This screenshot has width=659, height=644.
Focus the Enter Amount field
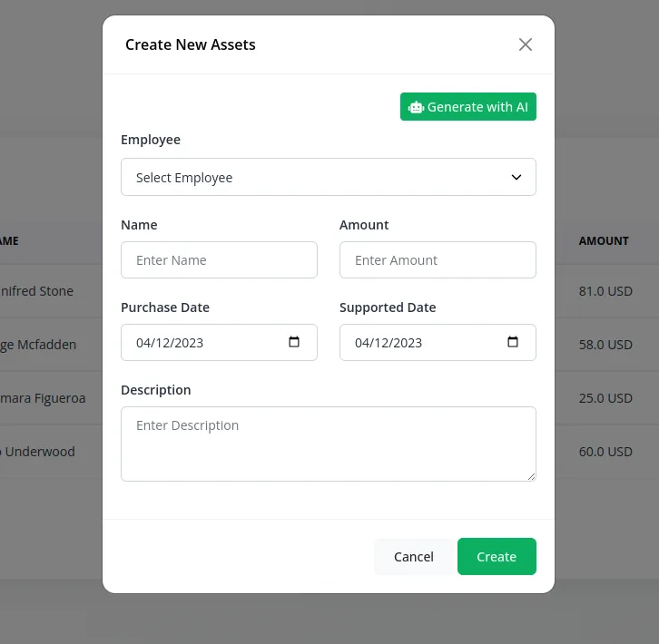(438, 260)
